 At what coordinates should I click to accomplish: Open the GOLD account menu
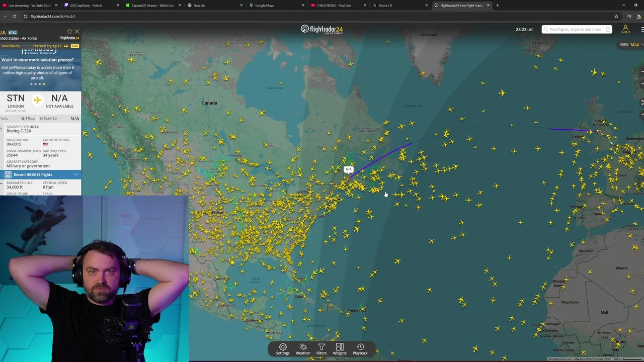[x=625, y=29]
